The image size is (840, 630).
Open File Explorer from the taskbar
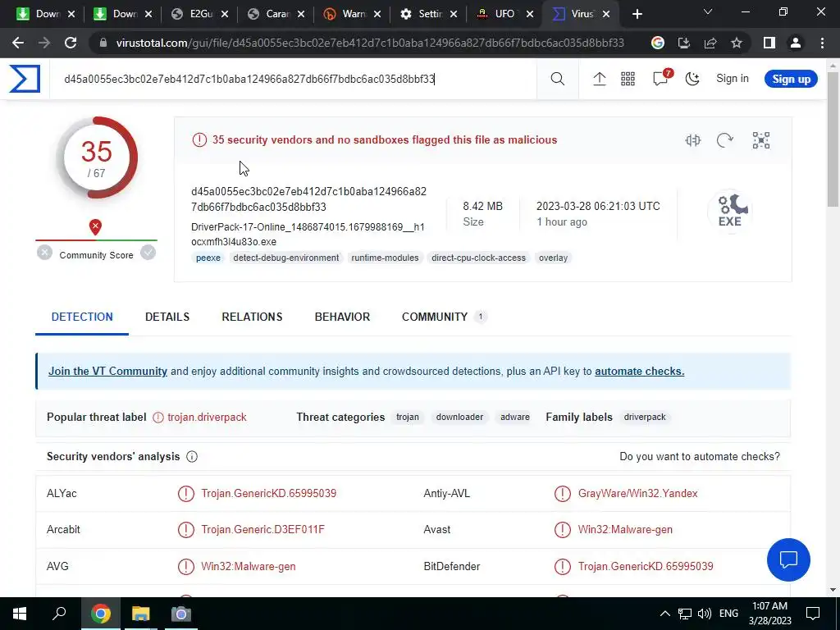point(141,614)
